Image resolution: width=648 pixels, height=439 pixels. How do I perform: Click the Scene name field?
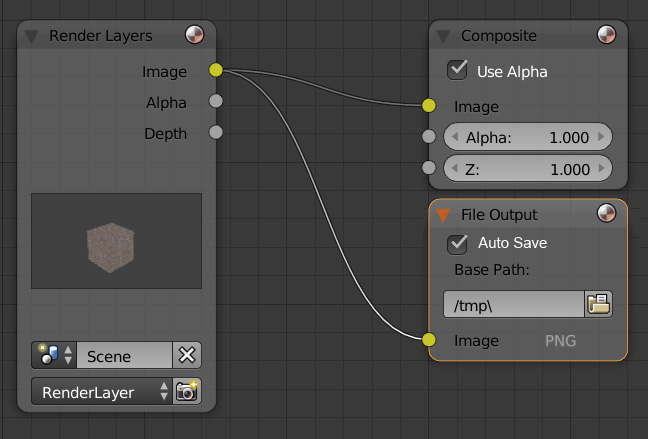click(x=124, y=355)
